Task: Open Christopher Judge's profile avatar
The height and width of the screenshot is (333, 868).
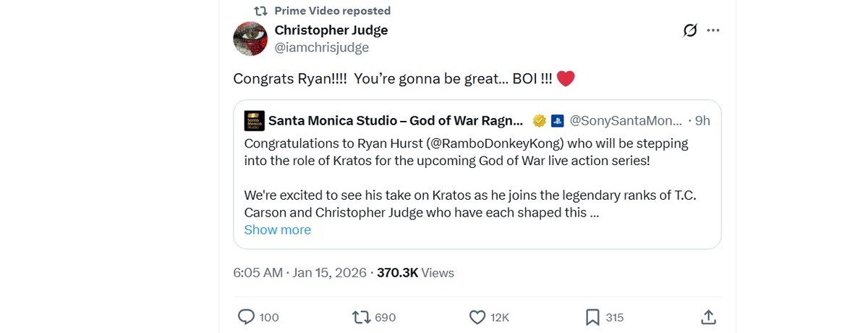Action: [x=250, y=38]
